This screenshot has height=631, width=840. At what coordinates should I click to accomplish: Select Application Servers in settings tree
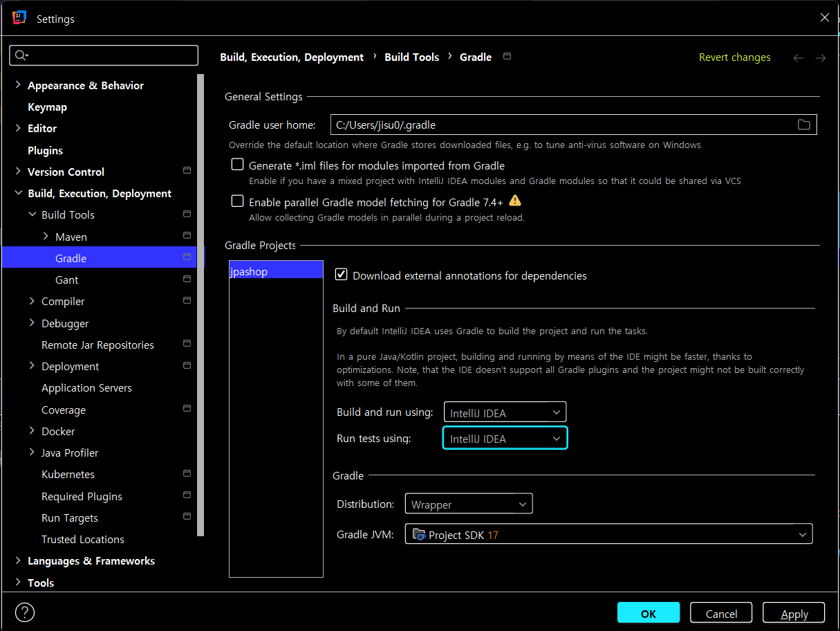coord(86,387)
